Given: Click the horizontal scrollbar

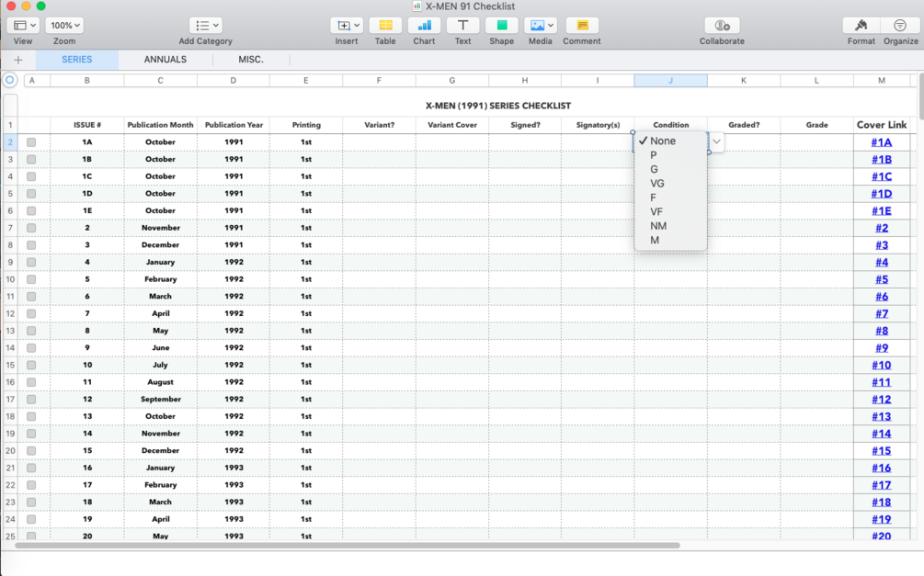Looking at the screenshot, I should [348, 546].
